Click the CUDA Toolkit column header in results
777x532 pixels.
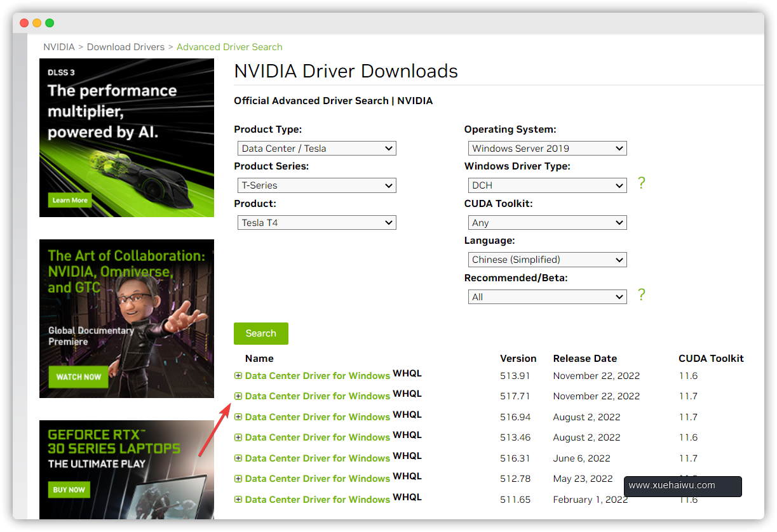coord(711,359)
